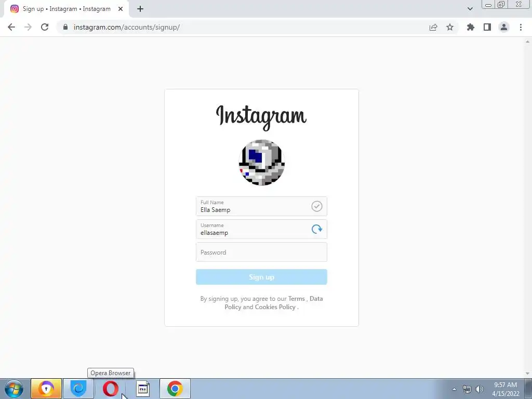Open the orange keyhole taskbar app
This screenshot has width=532, height=399.
click(x=46, y=389)
